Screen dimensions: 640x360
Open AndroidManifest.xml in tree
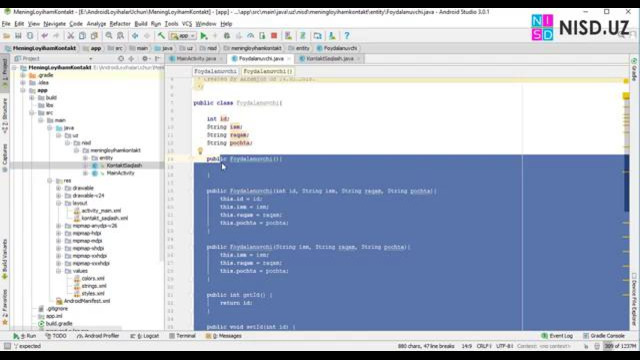pyautogui.click(x=87, y=301)
